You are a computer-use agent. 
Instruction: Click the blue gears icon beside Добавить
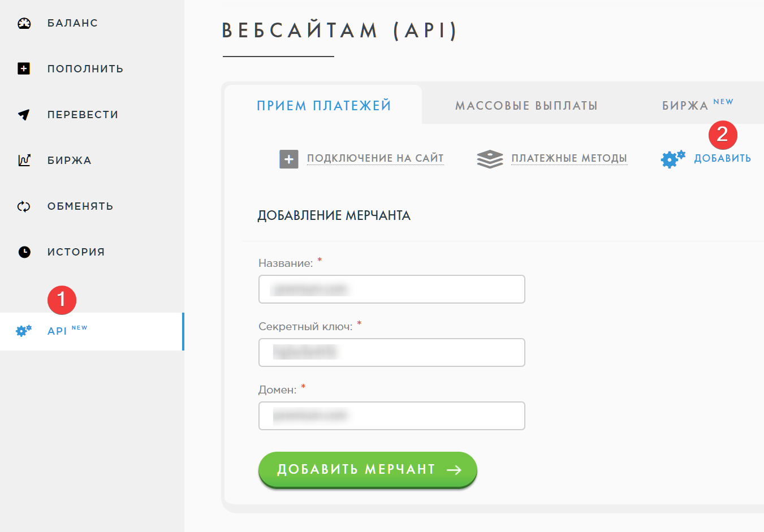(672, 159)
